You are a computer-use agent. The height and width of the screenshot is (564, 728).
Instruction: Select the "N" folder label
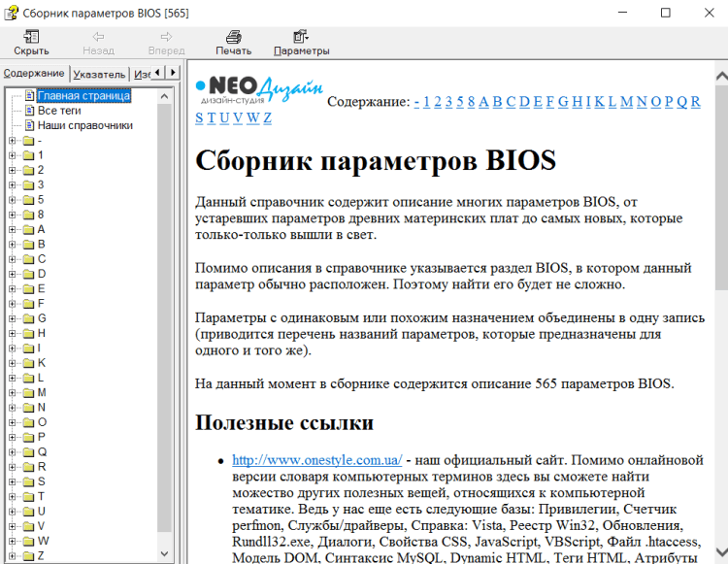[x=42, y=408]
